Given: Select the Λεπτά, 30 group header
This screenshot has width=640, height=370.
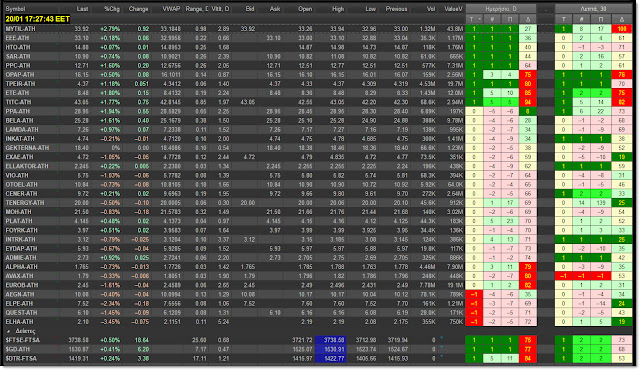Looking at the screenshot, I should pos(593,9).
